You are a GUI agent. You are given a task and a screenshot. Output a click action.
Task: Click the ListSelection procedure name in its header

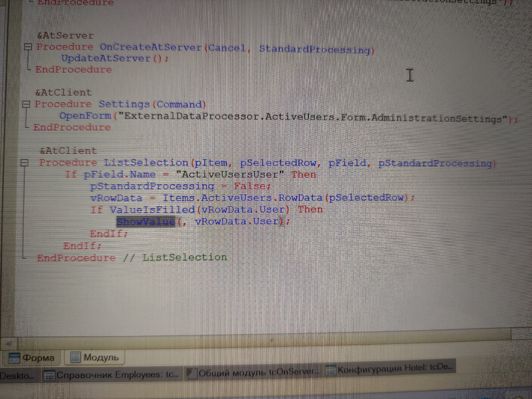pyautogui.click(x=146, y=163)
